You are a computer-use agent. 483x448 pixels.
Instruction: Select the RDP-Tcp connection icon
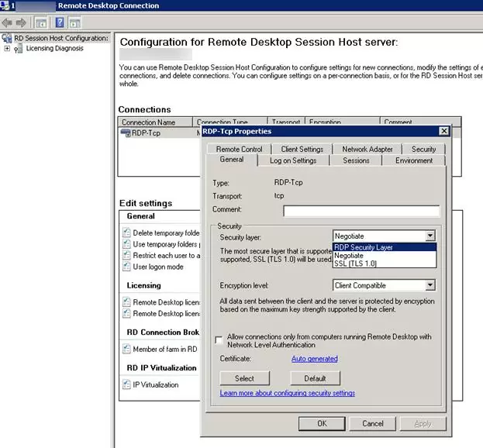point(126,133)
